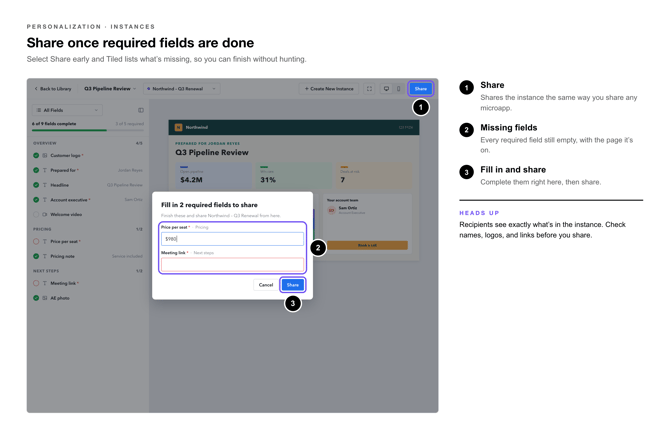Click the text type icon beside Pricing note
This screenshot has width=670, height=430.
[x=44, y=256]
